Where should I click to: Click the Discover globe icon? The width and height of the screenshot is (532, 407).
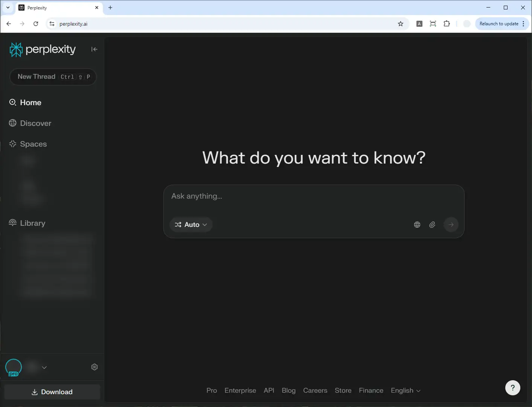pyautogui.click(x=13, y=123)
